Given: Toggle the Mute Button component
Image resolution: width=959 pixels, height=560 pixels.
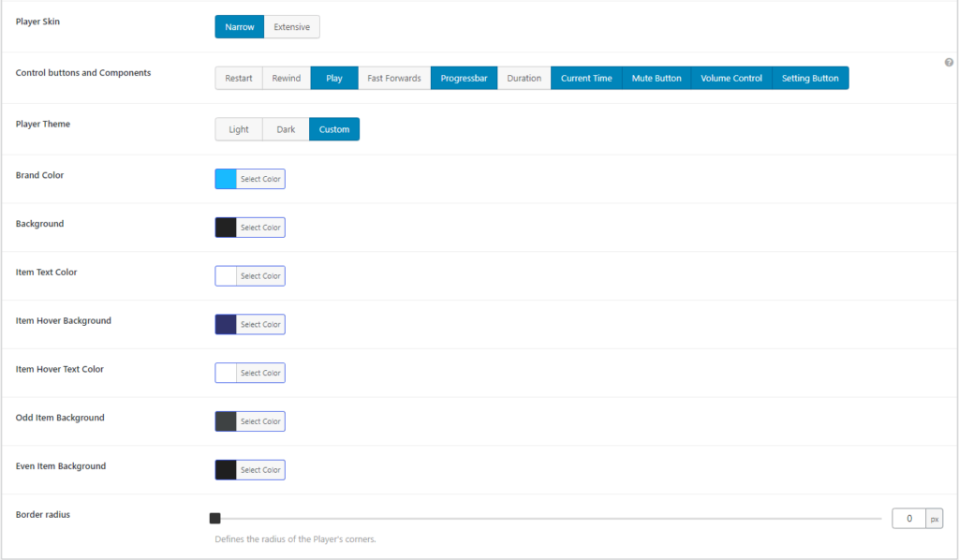Looking at the screenshot, I should 657,78.
